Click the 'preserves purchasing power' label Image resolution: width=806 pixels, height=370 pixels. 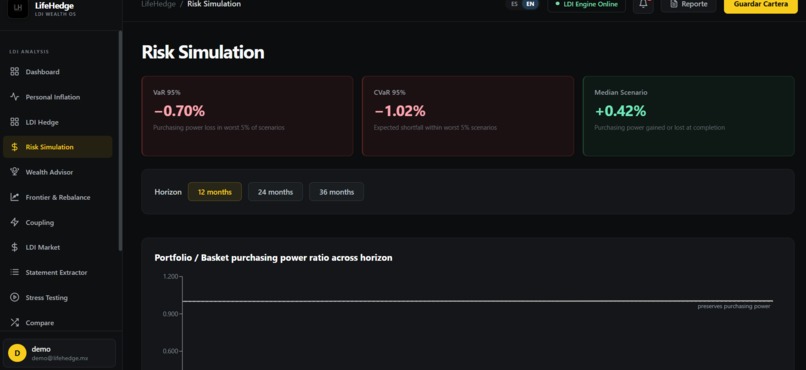[x=734, y=306]
